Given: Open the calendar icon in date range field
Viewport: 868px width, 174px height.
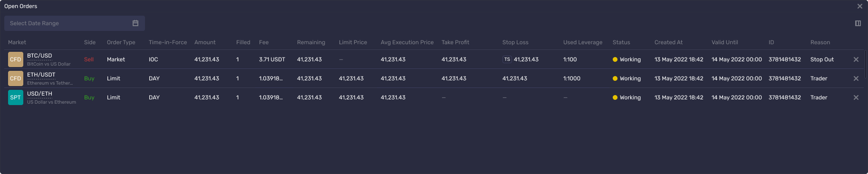Looking at the screenshot, I should point(135,23).
